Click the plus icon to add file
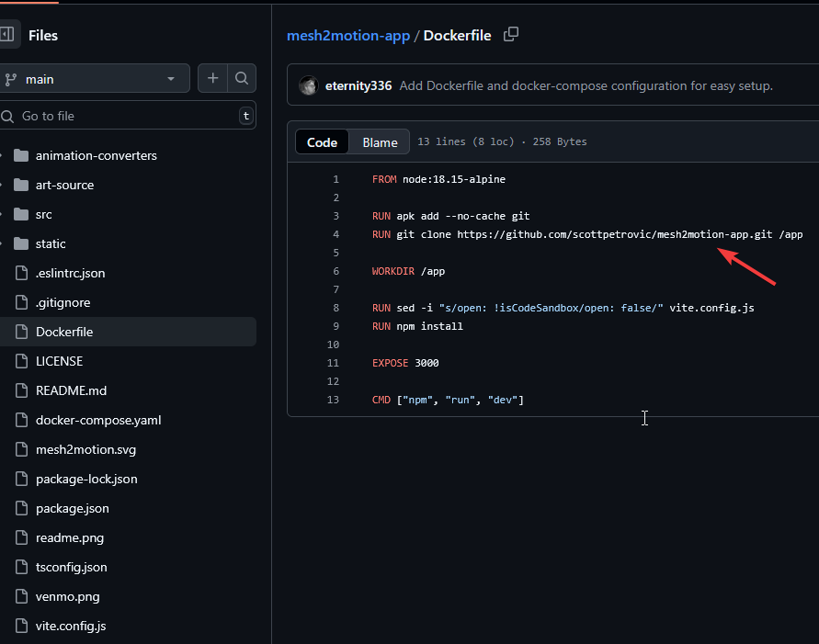 [x=212, y=79]
